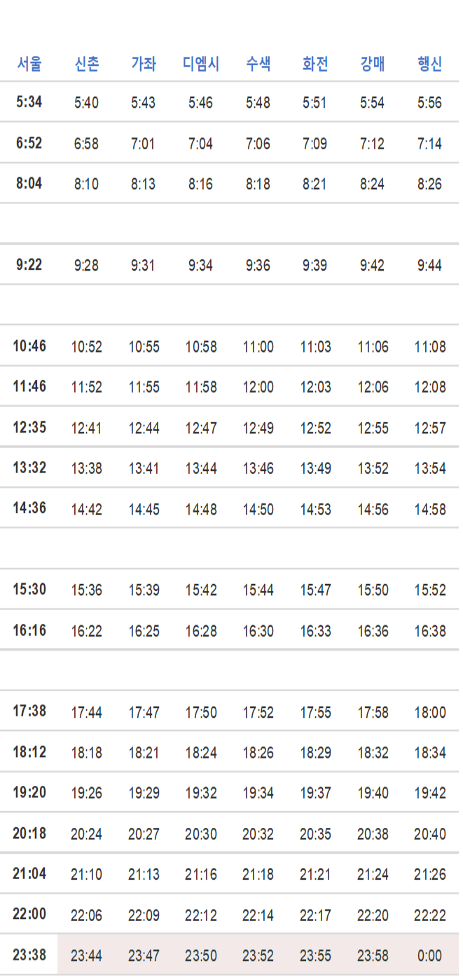
Task: Click the 18:00 행신 arrival cell
Action: 429,712
